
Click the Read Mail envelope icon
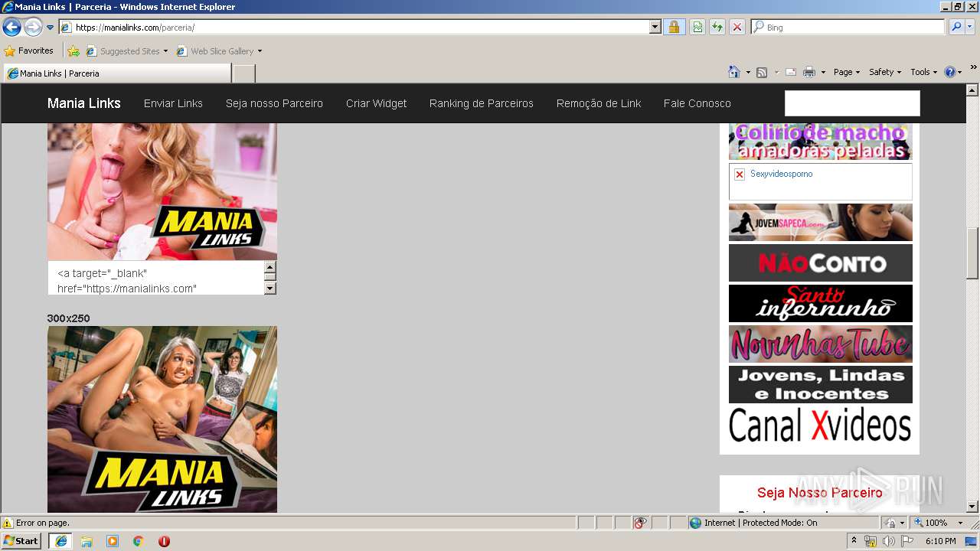tap(791, 72)
